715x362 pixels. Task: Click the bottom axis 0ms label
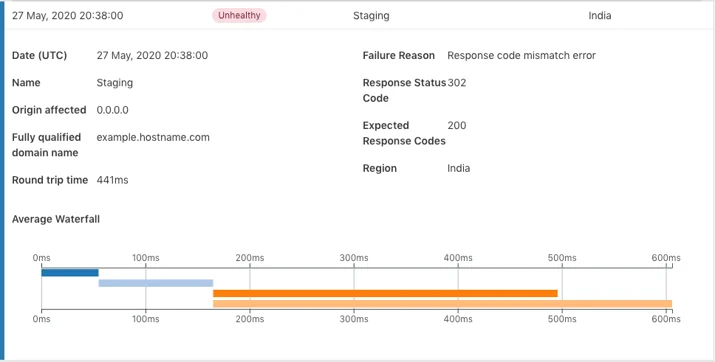[x=41, y=319]
